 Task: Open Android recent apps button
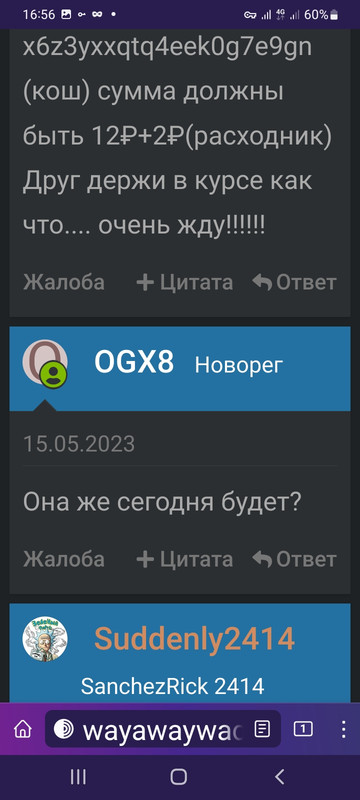[78, 777]
